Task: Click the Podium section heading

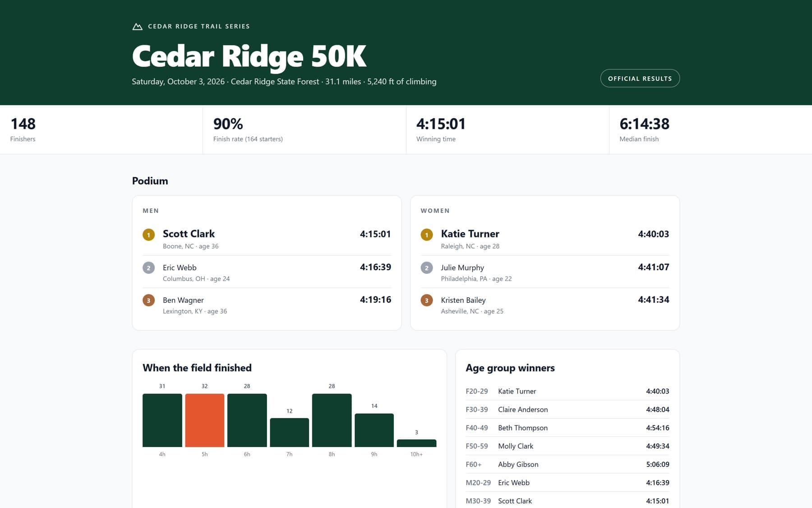Action: coord(150,181)
